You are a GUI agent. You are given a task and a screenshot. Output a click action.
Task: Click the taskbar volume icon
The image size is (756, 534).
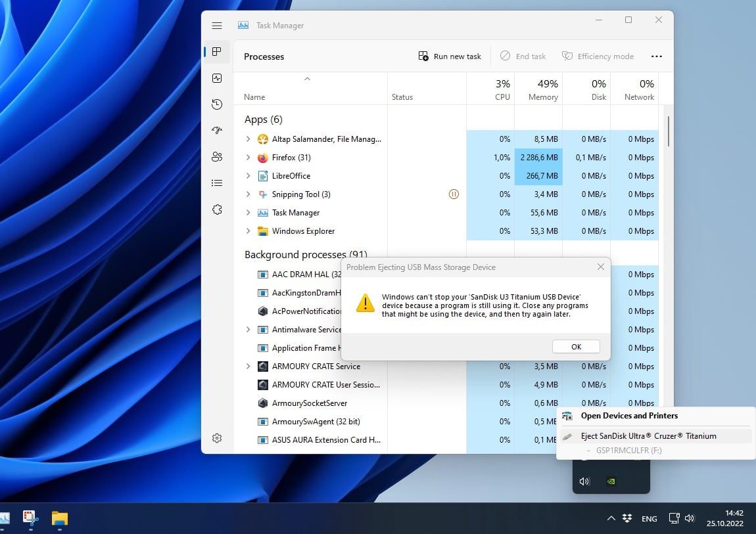690,518
